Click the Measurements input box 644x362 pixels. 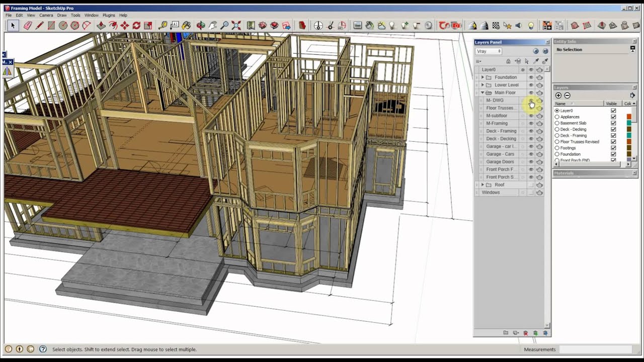click(x=595, y=349)
